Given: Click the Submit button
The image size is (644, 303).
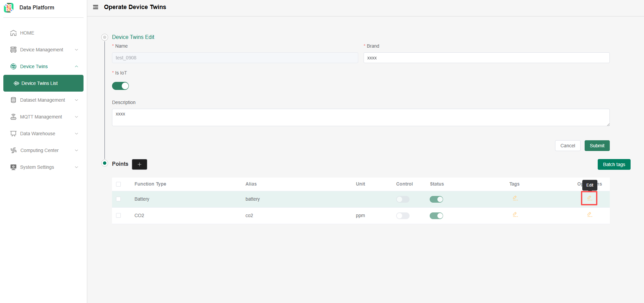Looking at the screenshot, I should point(597,146).
